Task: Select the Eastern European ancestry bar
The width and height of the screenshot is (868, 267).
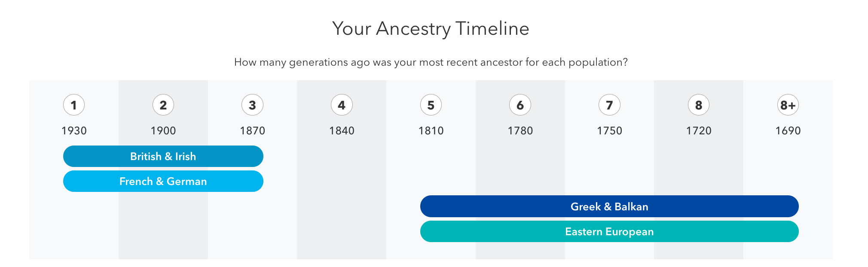Action: [x=609, y=231]
